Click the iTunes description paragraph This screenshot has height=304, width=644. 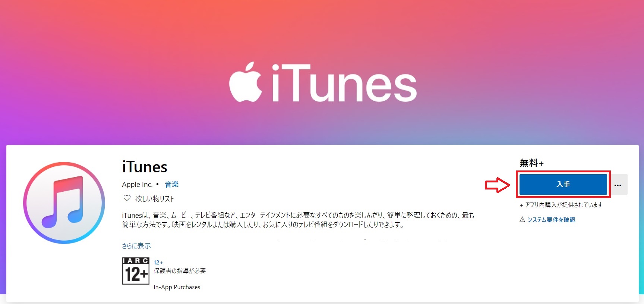[x=298, y=220]
